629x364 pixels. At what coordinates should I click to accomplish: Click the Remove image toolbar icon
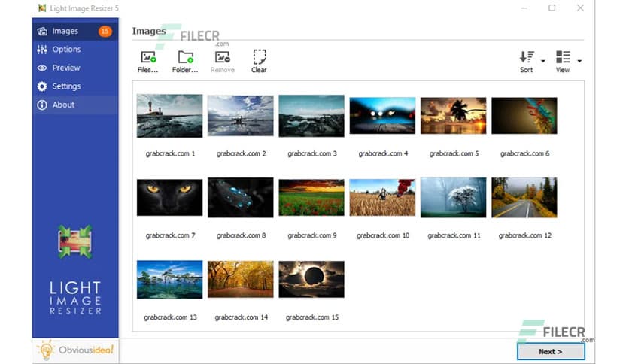[222, 57]
